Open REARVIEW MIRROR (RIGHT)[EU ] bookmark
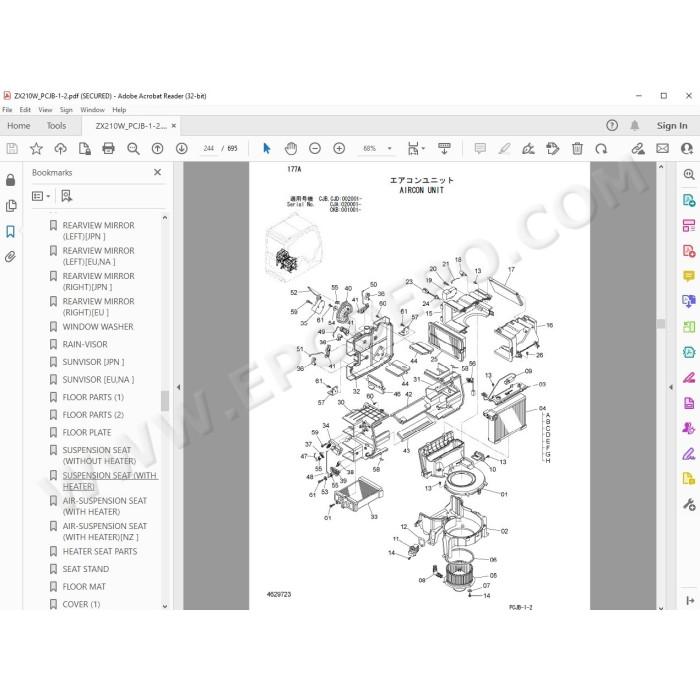700x700 pixels. click(98, 306)
